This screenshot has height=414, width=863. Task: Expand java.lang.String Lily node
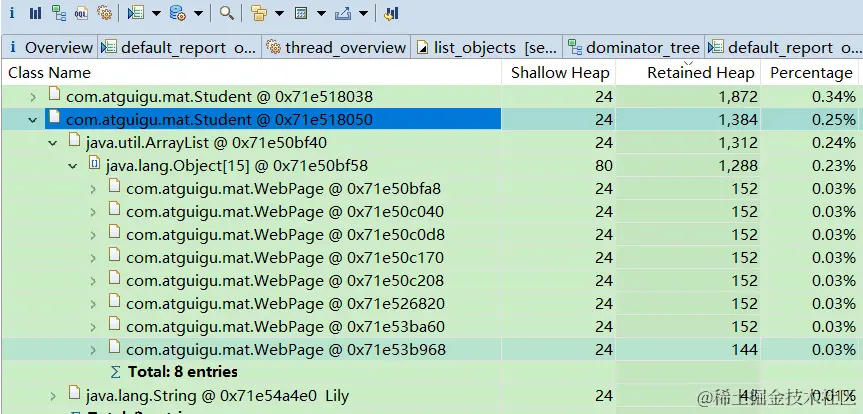pyautogui.click(x=53, y=396)
